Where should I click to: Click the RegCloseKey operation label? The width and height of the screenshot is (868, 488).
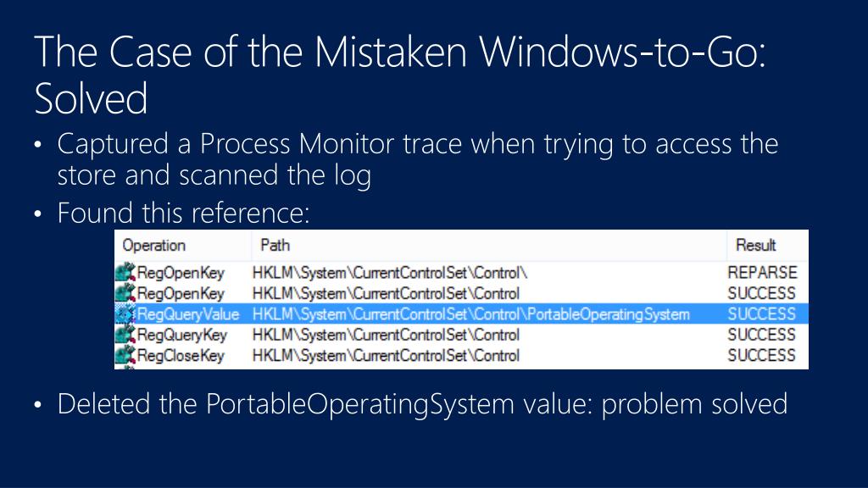click(x=181, y=356)
